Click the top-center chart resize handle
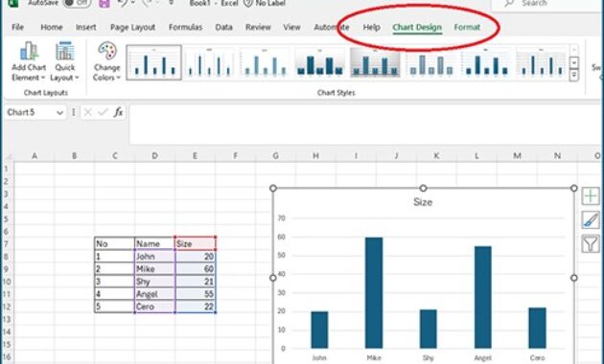The height and width of the screenshot is (364, 604). click(x=423, y=188)
